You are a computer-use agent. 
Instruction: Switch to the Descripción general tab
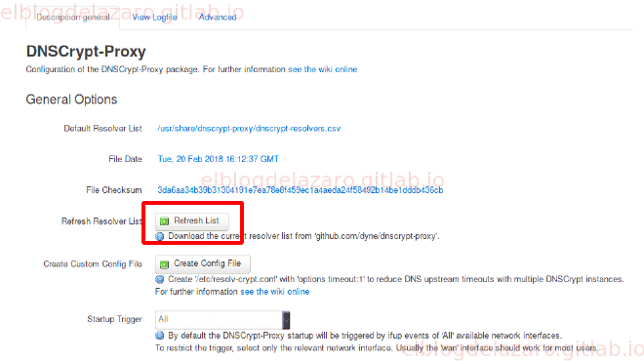pos(73,18)
